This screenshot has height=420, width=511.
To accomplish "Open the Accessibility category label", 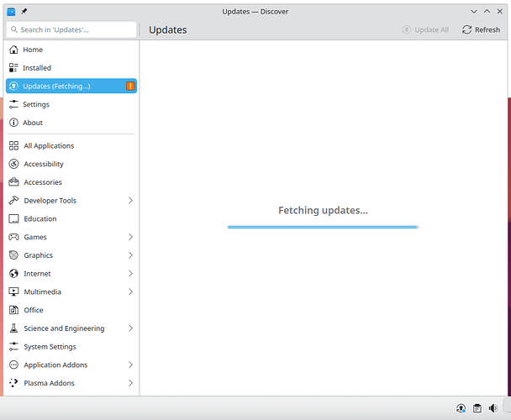I will click(x=44, y=164).
